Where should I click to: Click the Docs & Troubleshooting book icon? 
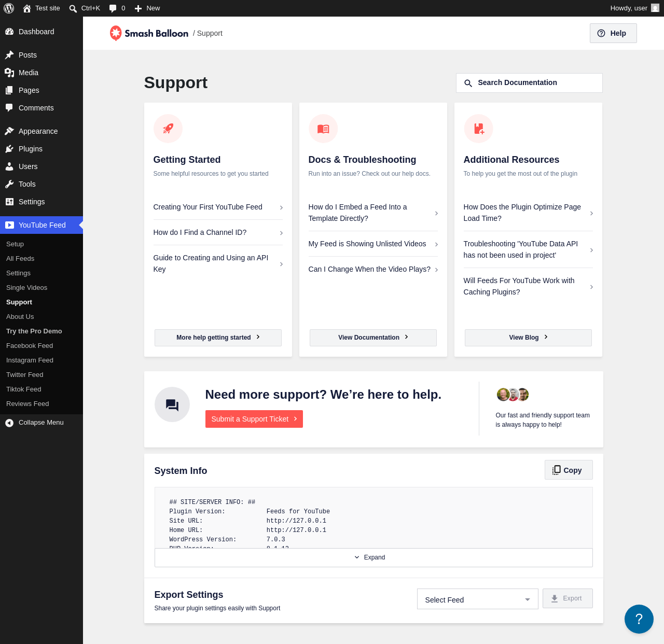[x=323, y=129]
